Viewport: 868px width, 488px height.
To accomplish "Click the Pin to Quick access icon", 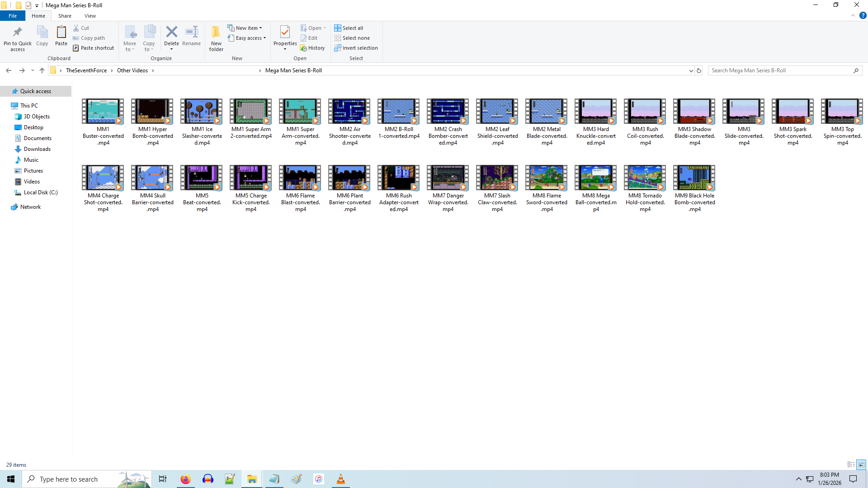I will (17, 33).
